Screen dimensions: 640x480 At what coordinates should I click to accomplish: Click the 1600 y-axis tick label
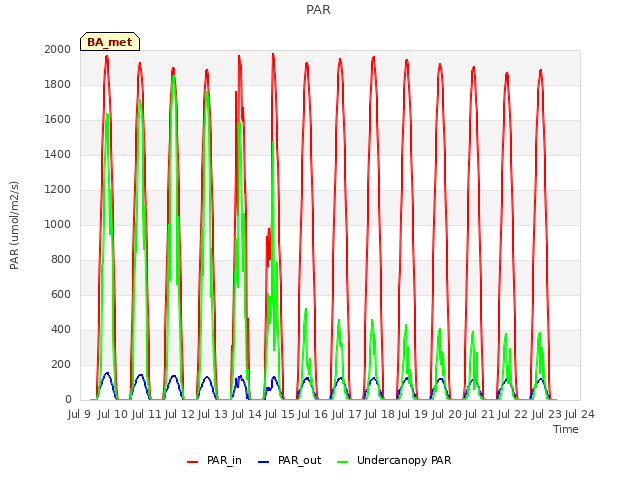click(x=58, y=120)
